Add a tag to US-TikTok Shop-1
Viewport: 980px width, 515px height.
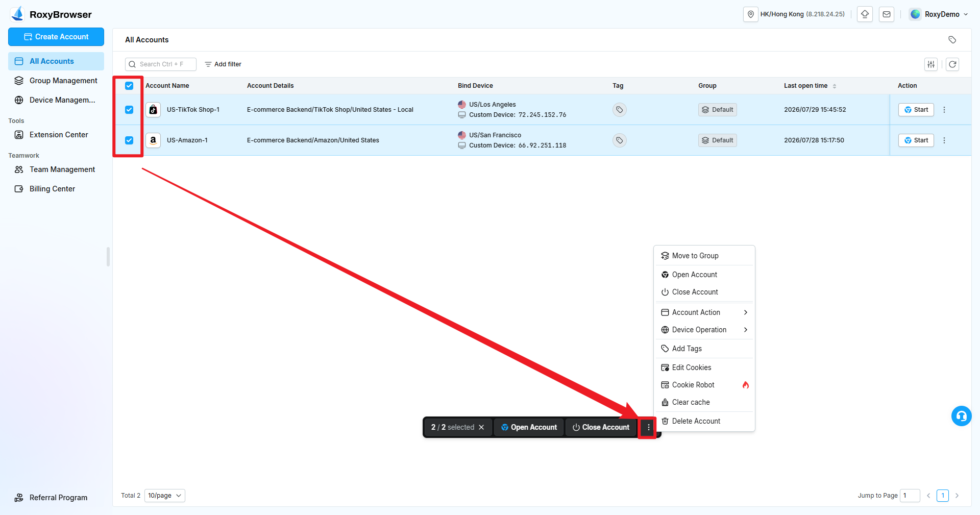[619, 110]
